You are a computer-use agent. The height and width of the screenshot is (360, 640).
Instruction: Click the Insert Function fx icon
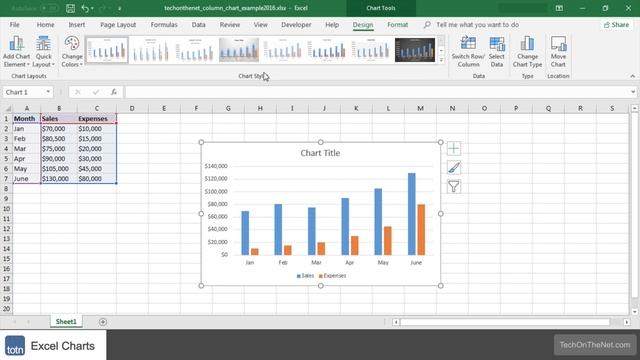(114, 92)
